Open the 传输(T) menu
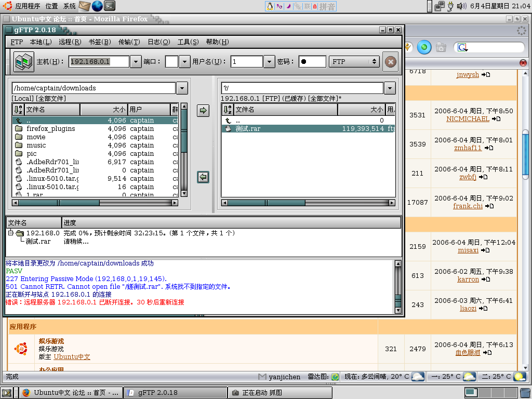Screen dimensions: 532x399 (x=129, y=42)
